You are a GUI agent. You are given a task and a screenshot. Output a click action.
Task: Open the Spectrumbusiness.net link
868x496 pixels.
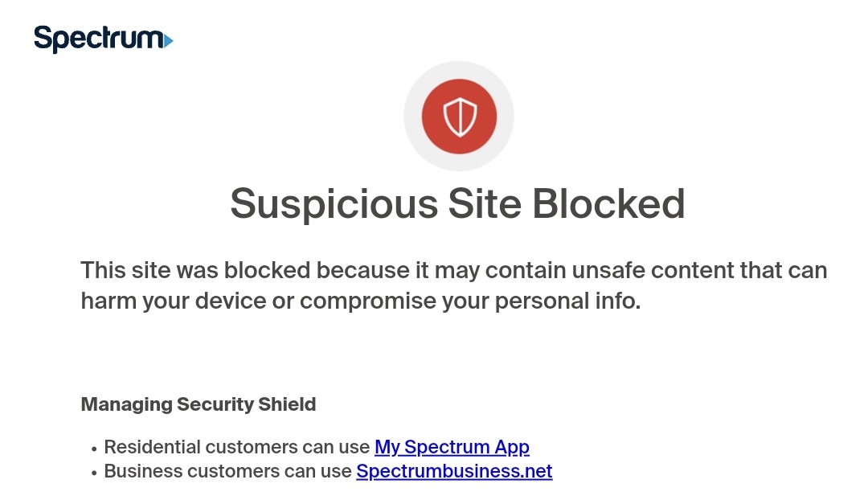pyautogui.click(x=454, y=471)
